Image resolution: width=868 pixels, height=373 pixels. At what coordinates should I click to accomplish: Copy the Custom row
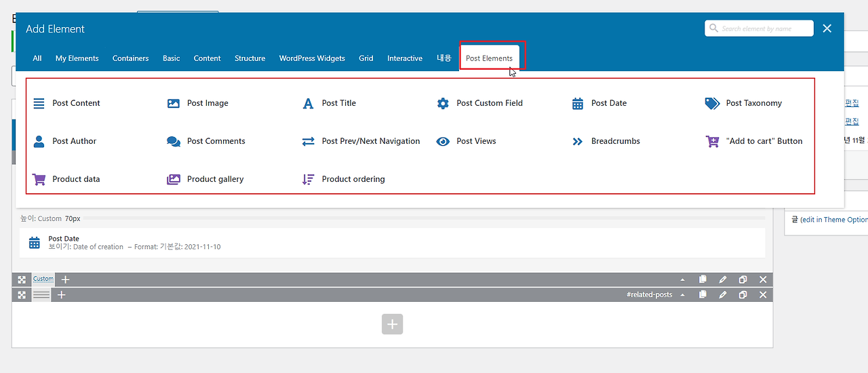point(703,279)
